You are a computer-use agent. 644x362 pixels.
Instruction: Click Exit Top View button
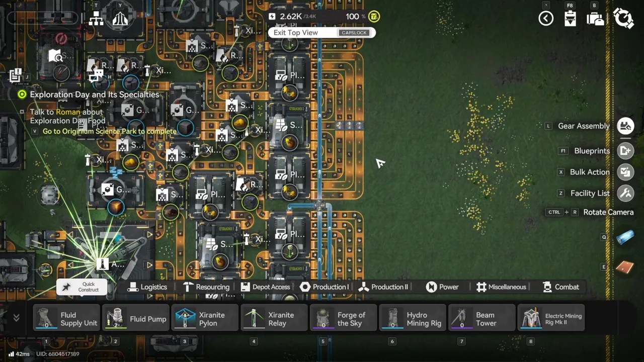click(x=321, y=33)
